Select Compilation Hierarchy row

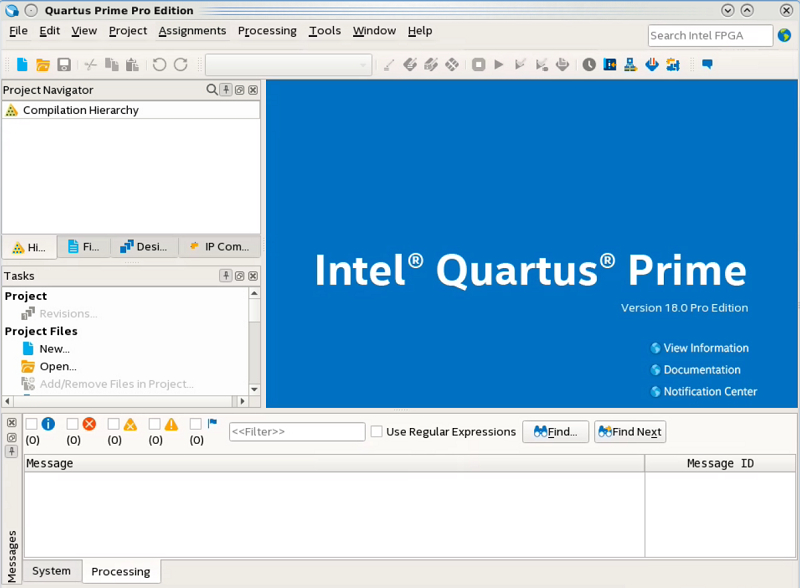tap(131, 110)
